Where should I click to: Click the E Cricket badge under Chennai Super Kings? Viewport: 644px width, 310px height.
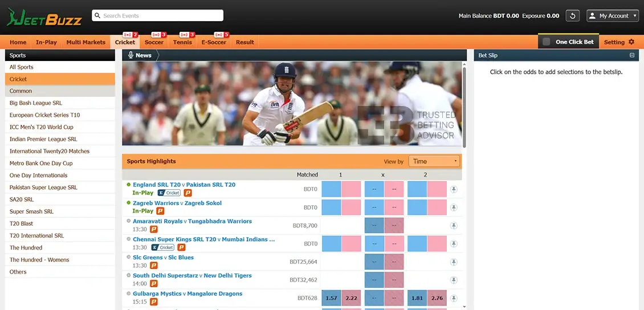[x=162, y=247]
